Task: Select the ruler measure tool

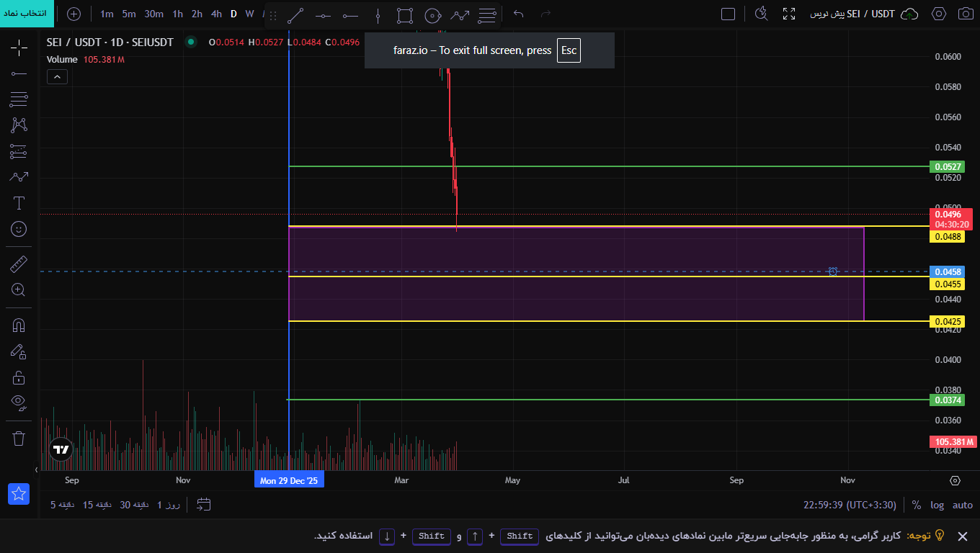Action: pos(19,264)
